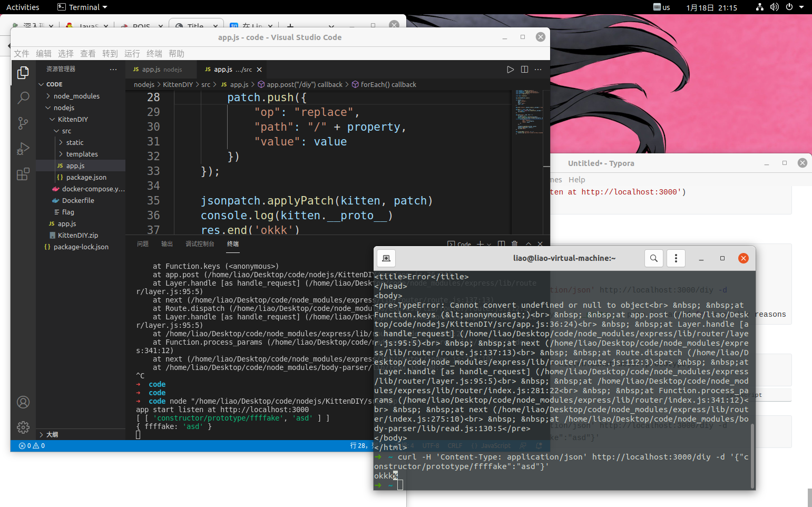Open the Manage gear icon in VS Code

[x=23, y=427]
